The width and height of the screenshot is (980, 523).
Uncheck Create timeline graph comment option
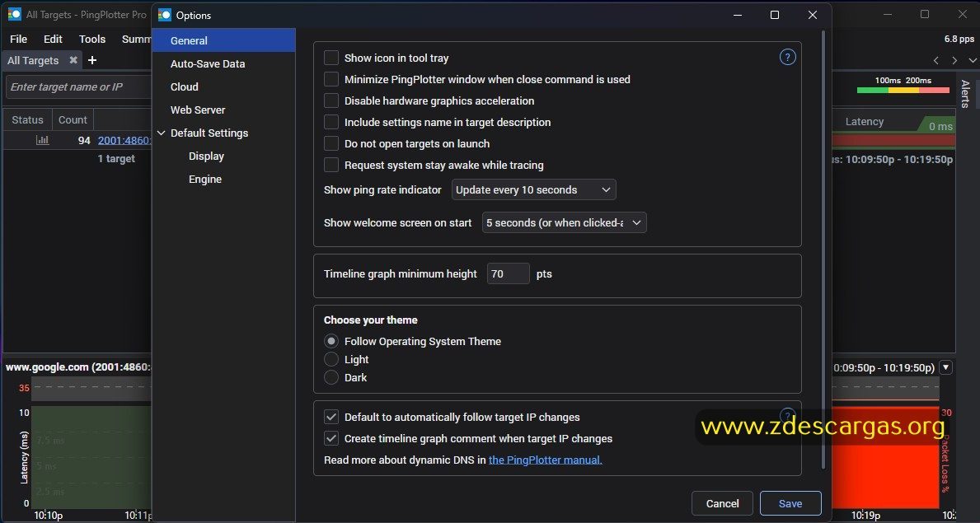pyautogui.click(x=331, y=438)
